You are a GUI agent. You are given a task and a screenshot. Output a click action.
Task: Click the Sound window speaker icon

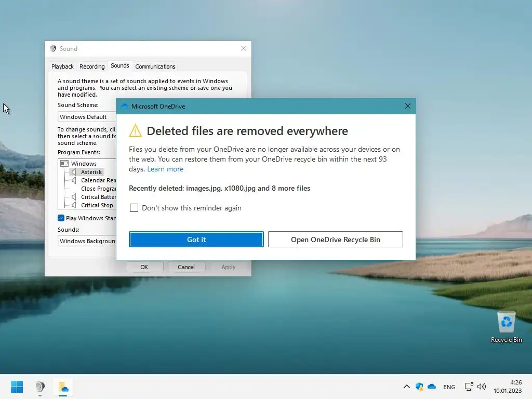point(54,48)
